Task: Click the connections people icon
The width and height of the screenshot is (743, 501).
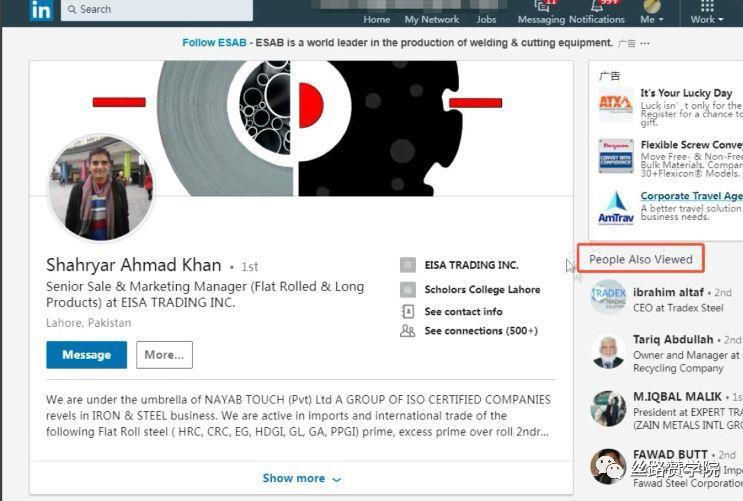Action: [x=408, y=330]
